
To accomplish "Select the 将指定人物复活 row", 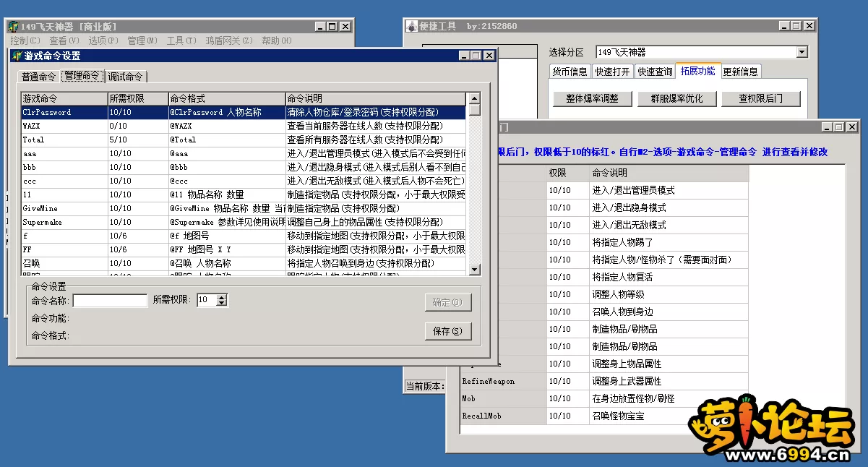I will [624, 277].
